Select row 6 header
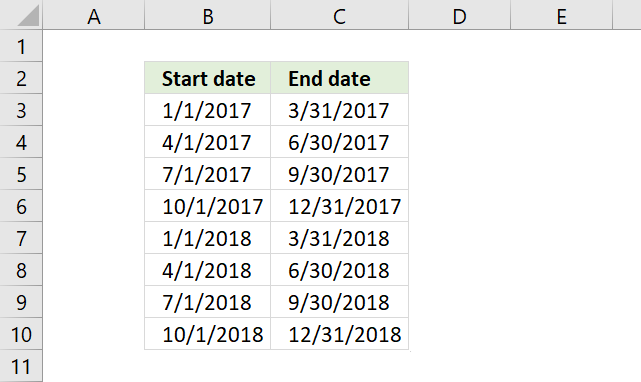This screenshot has width=641, height=382. [21, 206]
